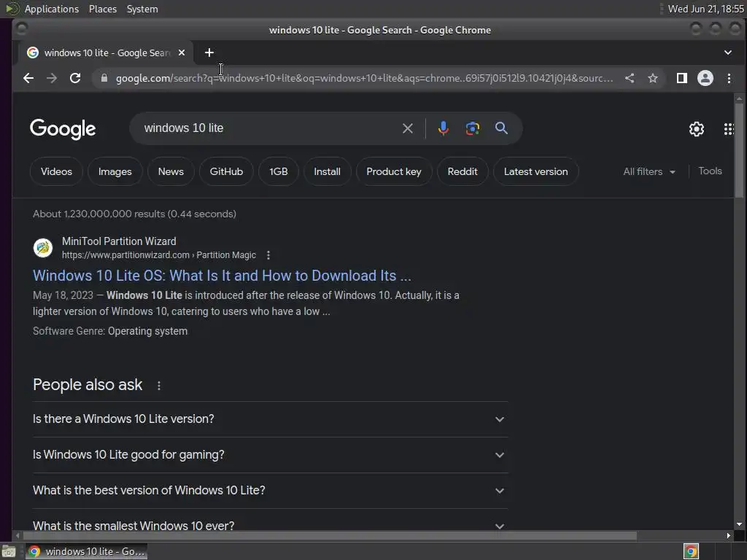Open the Google logo homepage
Image resolution: width=747 pixels, height=560 pixels.
point(63,128)
